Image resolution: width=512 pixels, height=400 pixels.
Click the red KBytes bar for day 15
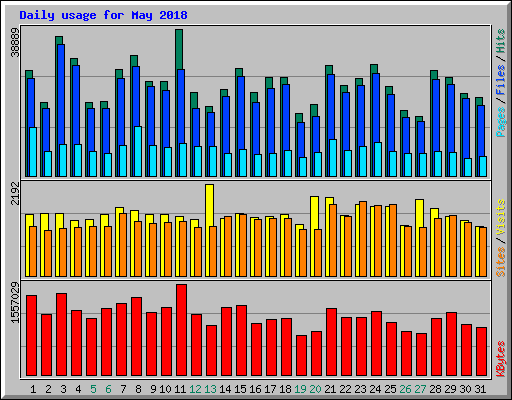tap(241, 340)
